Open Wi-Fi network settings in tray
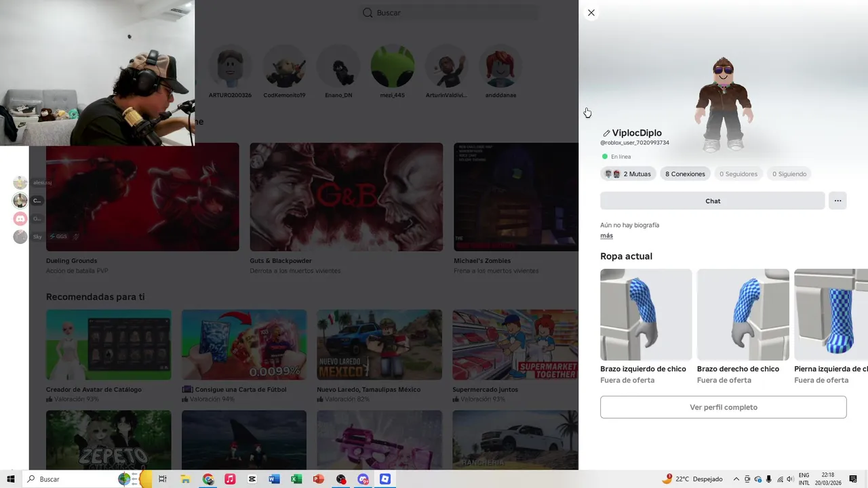This screenshot has width=868, height=488. click(780, 479)
